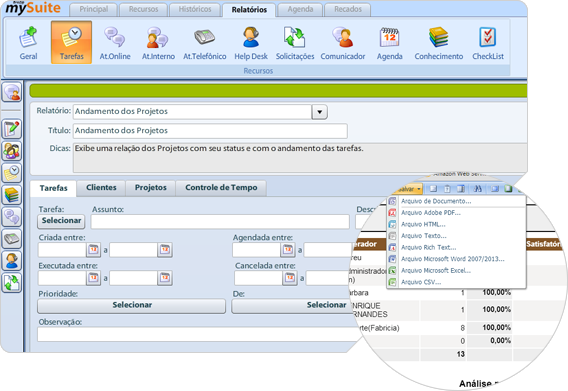Open calendar picker for first Criada entre date
The height and width of the screenshot is (391, 568).
click(93, 249)
